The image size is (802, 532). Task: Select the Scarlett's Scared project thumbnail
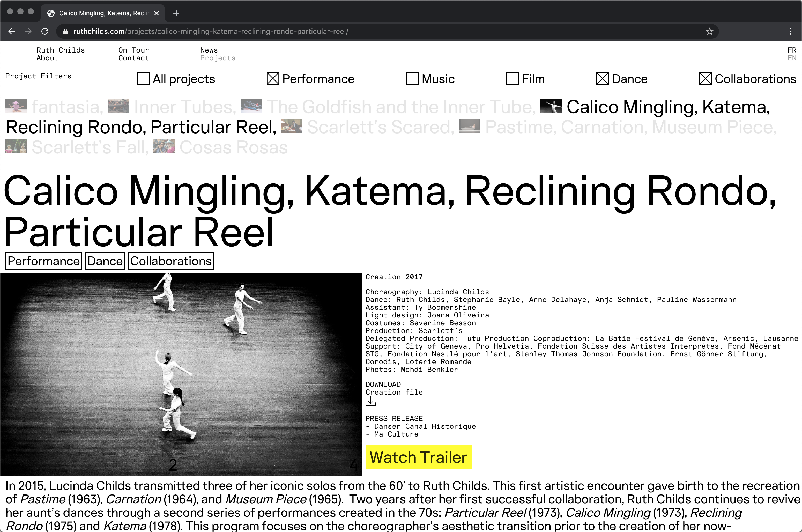(291, 127)
